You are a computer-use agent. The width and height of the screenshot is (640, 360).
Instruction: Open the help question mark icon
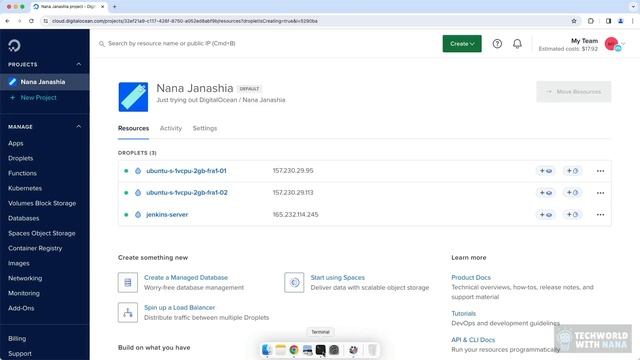tap(497, 44)
